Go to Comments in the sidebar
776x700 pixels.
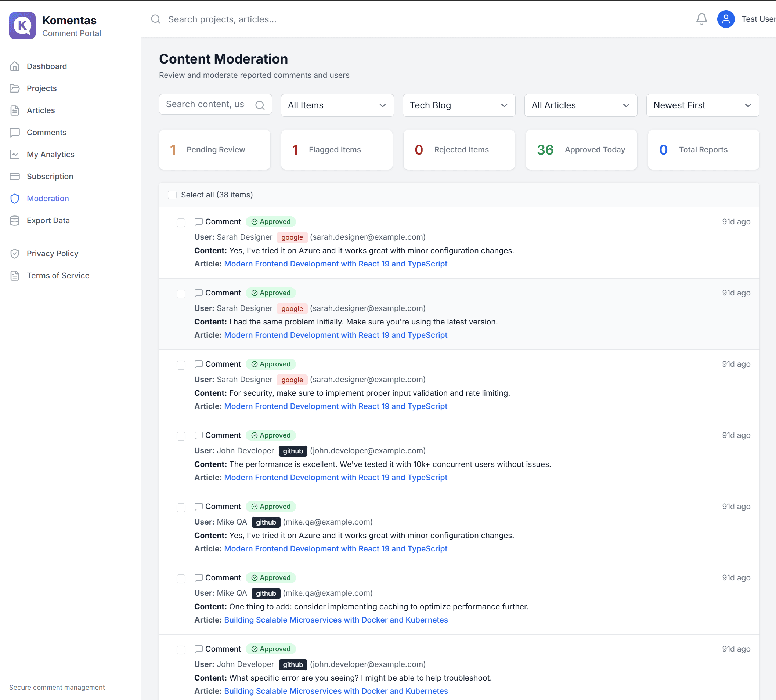(47, 132)
